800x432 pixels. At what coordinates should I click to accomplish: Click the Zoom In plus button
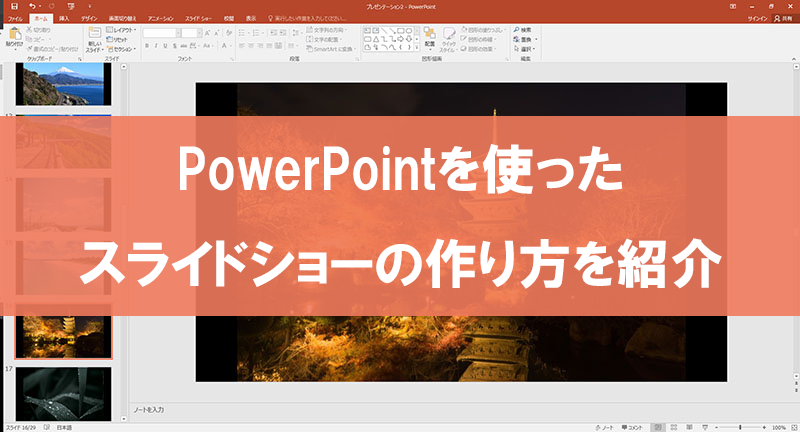click(x=764, y=427)
